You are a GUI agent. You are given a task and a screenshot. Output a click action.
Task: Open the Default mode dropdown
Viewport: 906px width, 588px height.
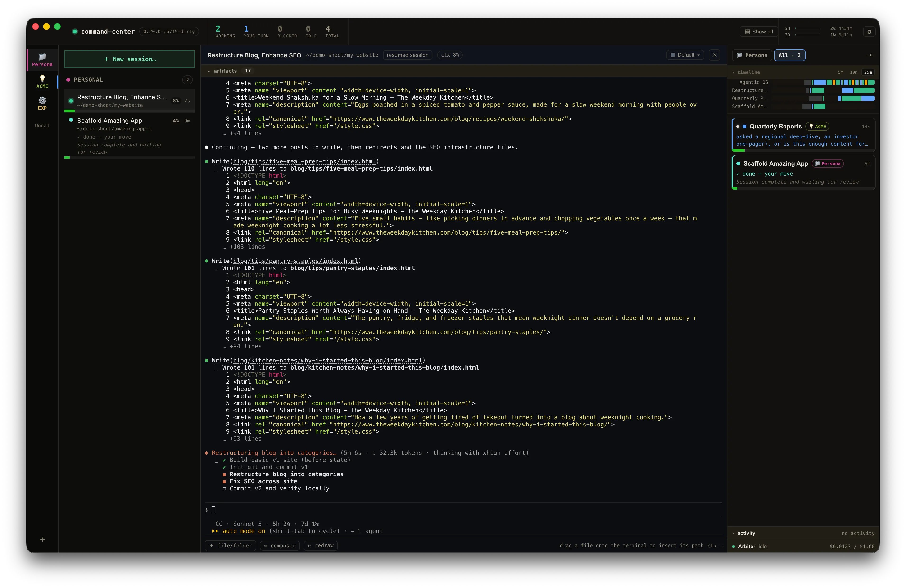click(x=685, y=55)
